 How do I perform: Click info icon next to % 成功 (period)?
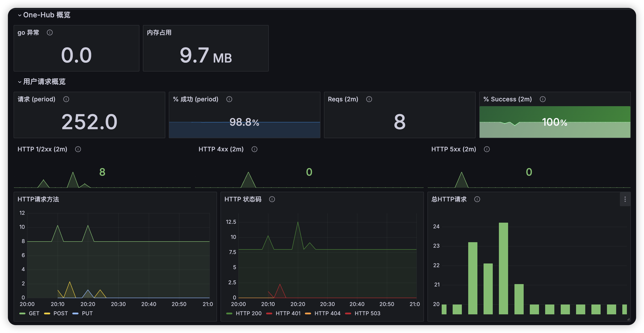coord(229,99)
